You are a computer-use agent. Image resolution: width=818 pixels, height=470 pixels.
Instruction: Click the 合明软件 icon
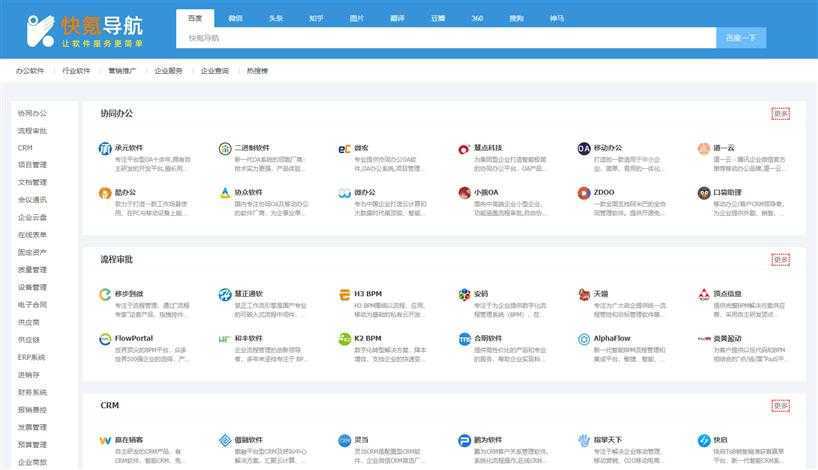(x=464, y=339)
